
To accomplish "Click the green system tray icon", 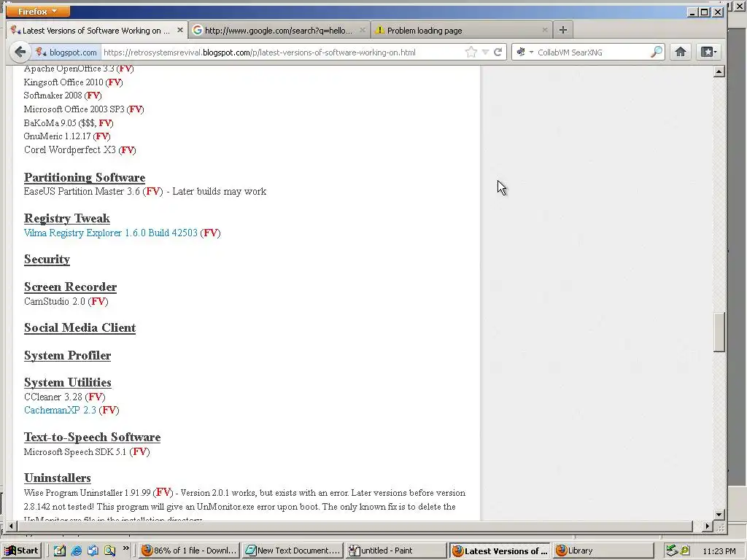I will [685, 551].
